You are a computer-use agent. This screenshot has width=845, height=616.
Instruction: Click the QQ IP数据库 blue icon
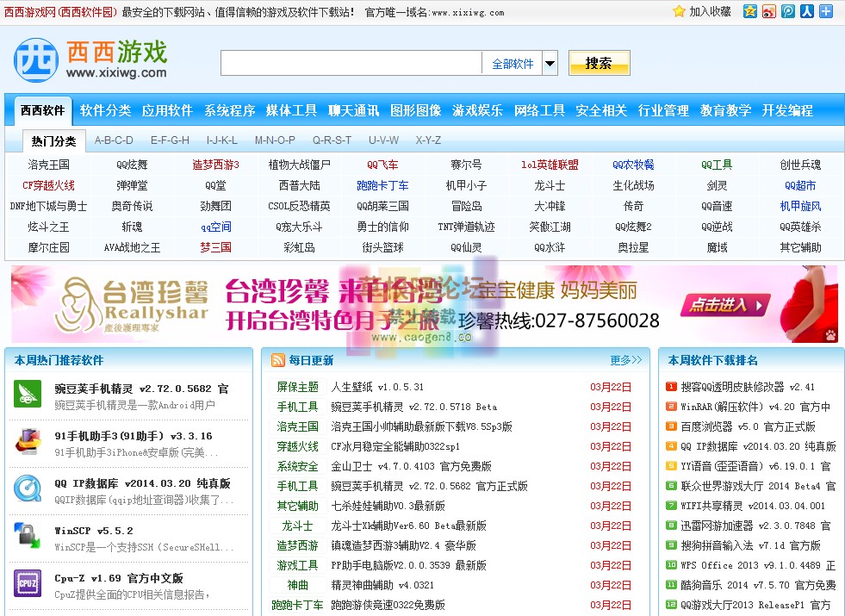29,488
